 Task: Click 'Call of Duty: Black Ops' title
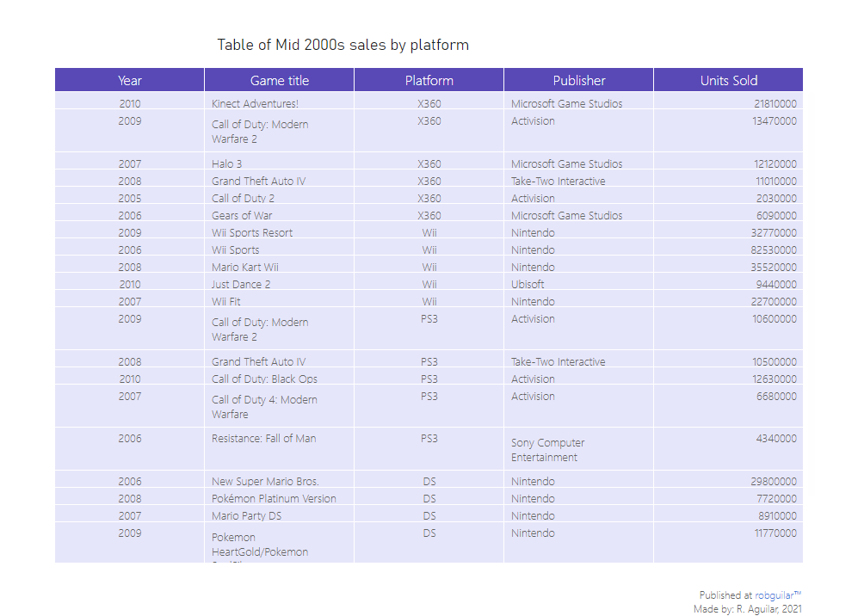(x=264, y=379)
